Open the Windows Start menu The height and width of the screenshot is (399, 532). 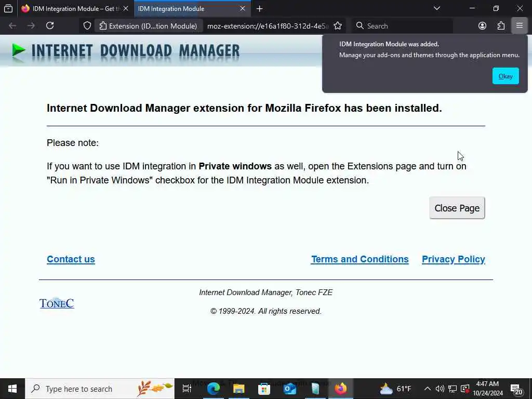point(12,389)
